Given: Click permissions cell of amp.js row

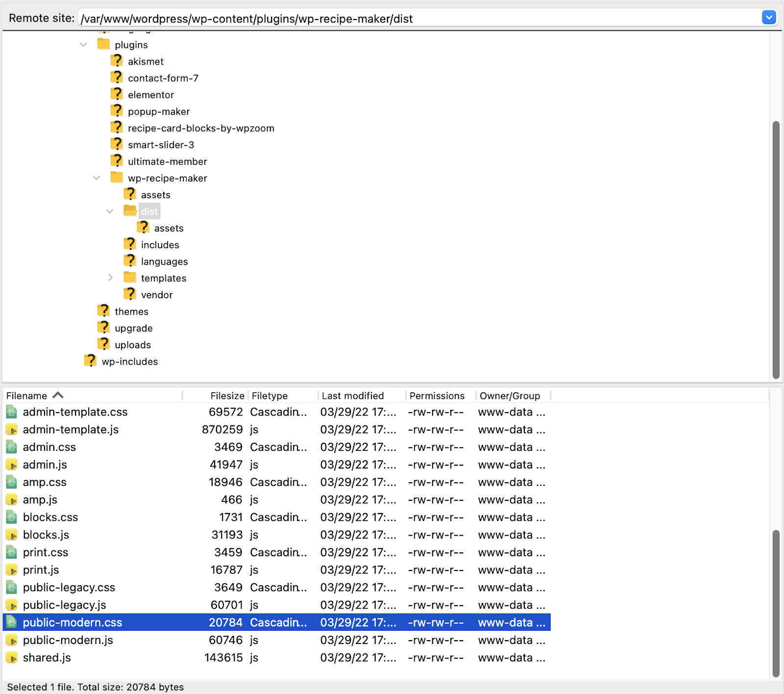Looking at the screenshot, I should click(x=436, y=500).
